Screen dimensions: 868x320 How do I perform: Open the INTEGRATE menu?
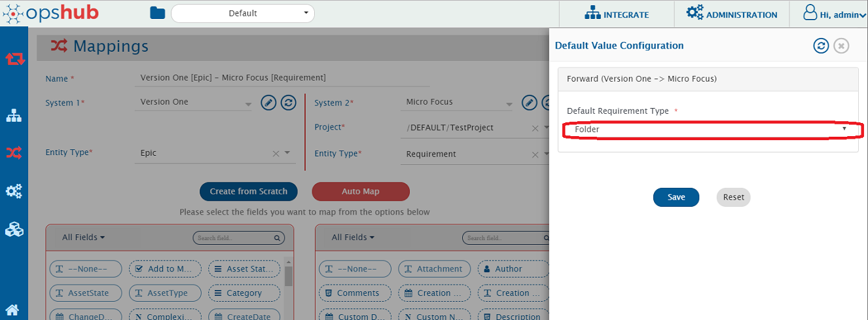(617, 14)
